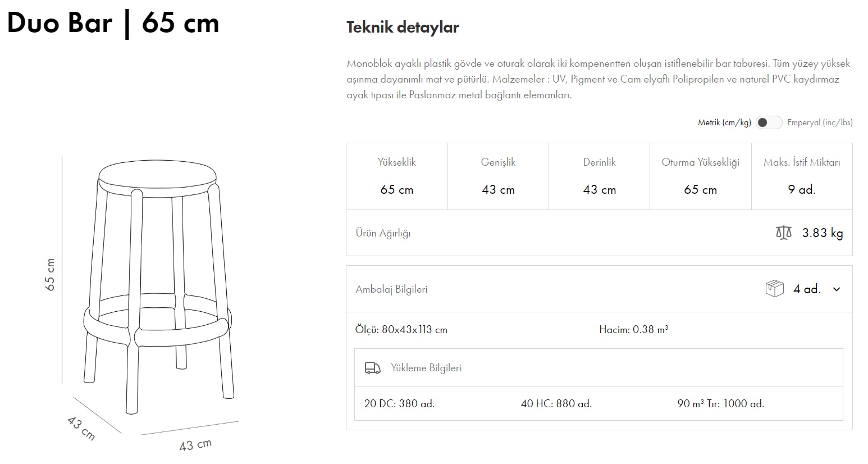Image resolution: width=868 pixels, height=464 pixels.
Task: Select the Metrik (cm/kg) label
Action: pyautogui.click(x=724, y=122)
